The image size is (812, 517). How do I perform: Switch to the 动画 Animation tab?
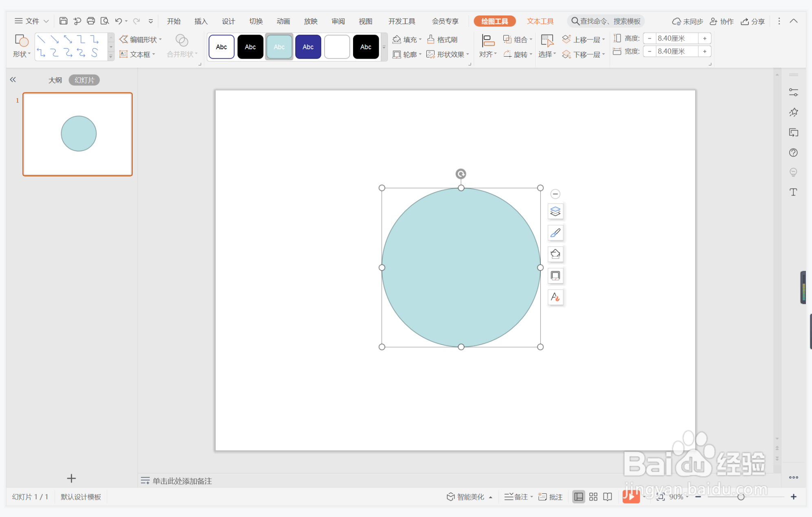tap(283, 21)
